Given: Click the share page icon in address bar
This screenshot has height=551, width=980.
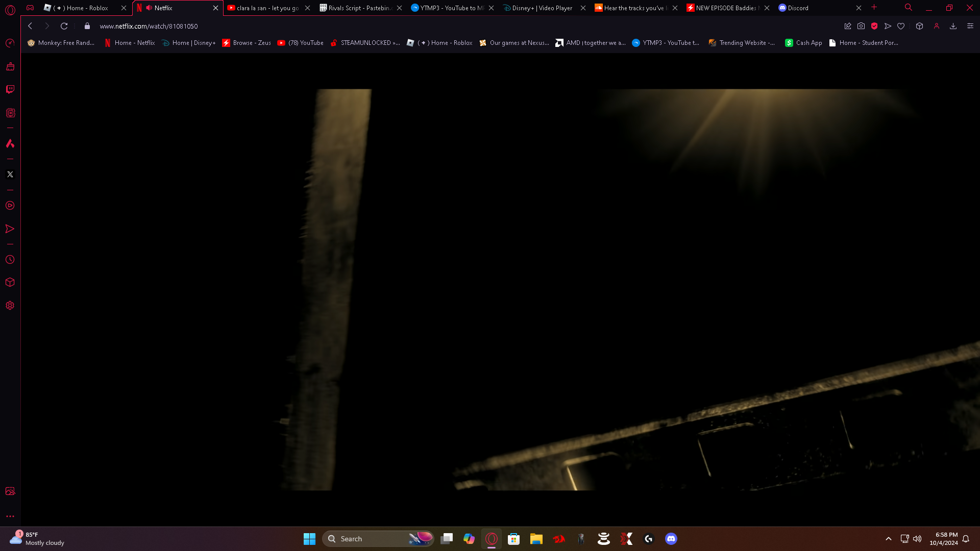Looking at the screenshot, I should (x=848, y=26).
